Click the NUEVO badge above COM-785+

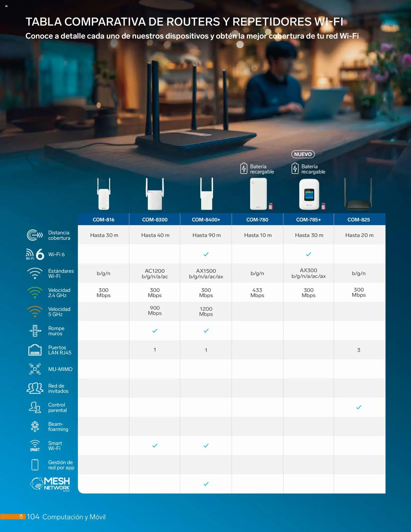pyautogui.click(x=303, y=154)
